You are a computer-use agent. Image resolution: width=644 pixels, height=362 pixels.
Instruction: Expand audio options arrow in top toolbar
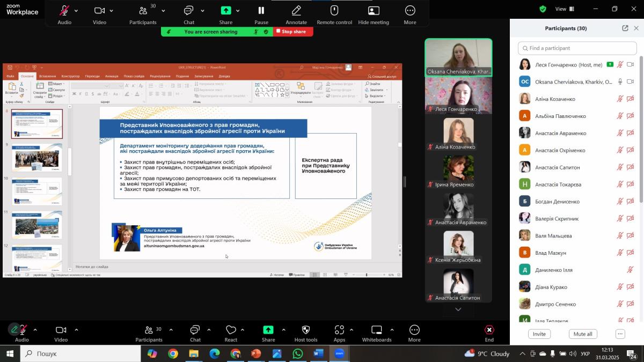pyautogui.click(x=76, y=11)
